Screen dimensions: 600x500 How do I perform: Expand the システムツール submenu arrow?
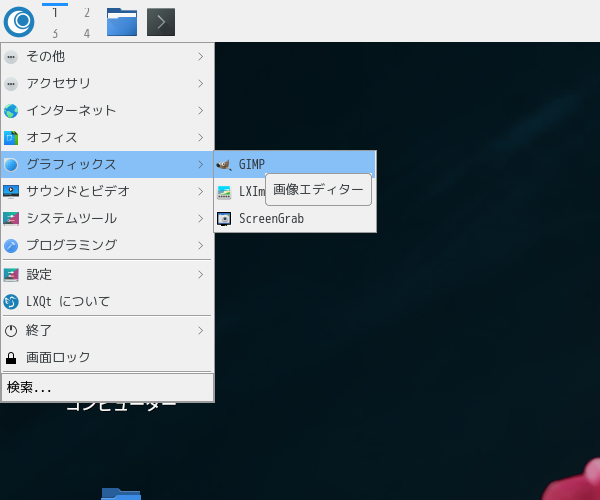201,218
